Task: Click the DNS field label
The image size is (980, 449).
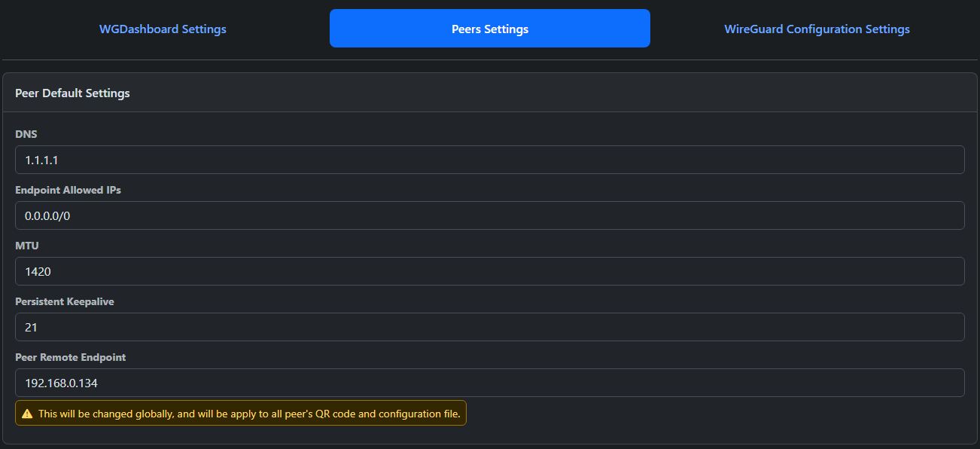Action: click(x=26, y=134)
